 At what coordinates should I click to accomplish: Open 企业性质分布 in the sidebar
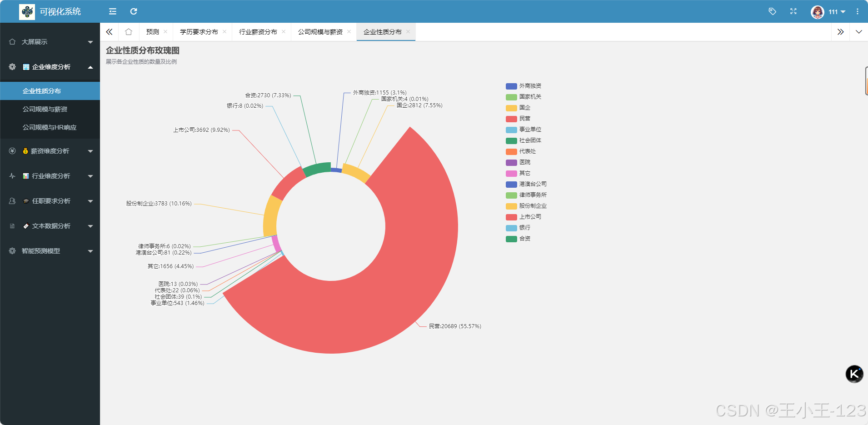[50, 91]
